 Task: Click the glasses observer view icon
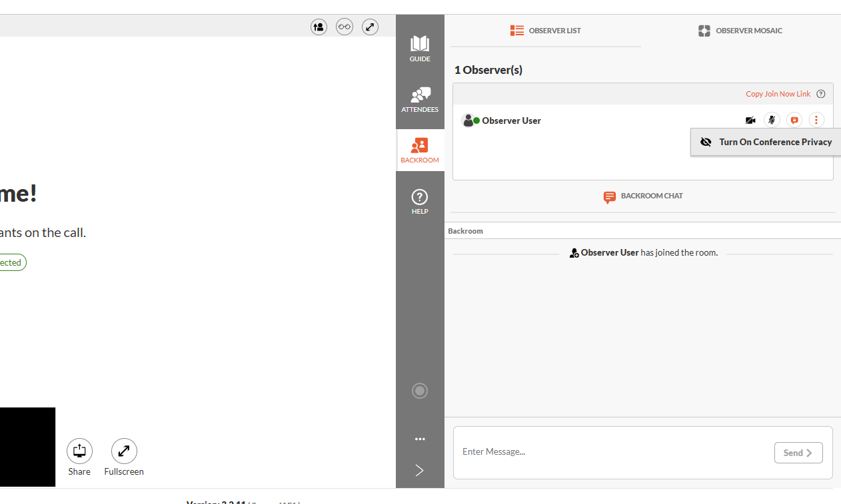(345, 27)
